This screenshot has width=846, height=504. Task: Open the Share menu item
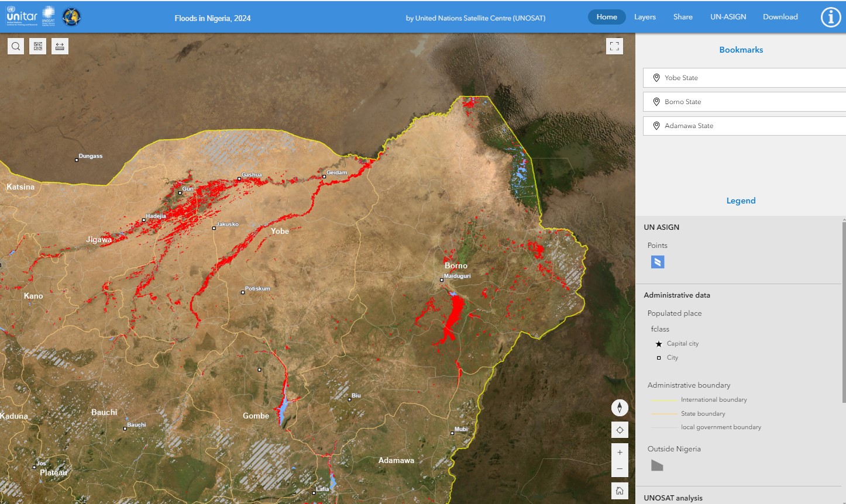tap(683, 17)
